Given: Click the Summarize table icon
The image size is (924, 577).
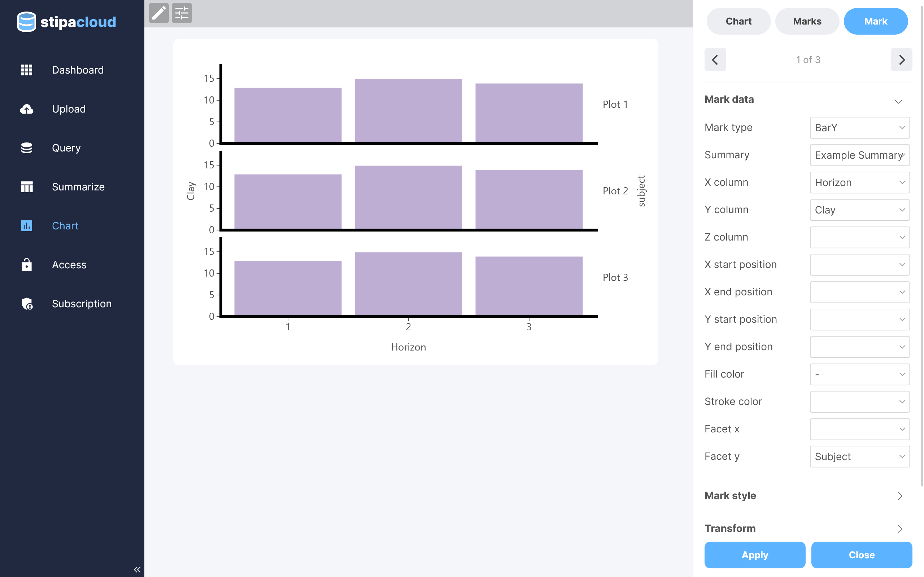Looking at the screenshot, I should (x=27, y=187).
